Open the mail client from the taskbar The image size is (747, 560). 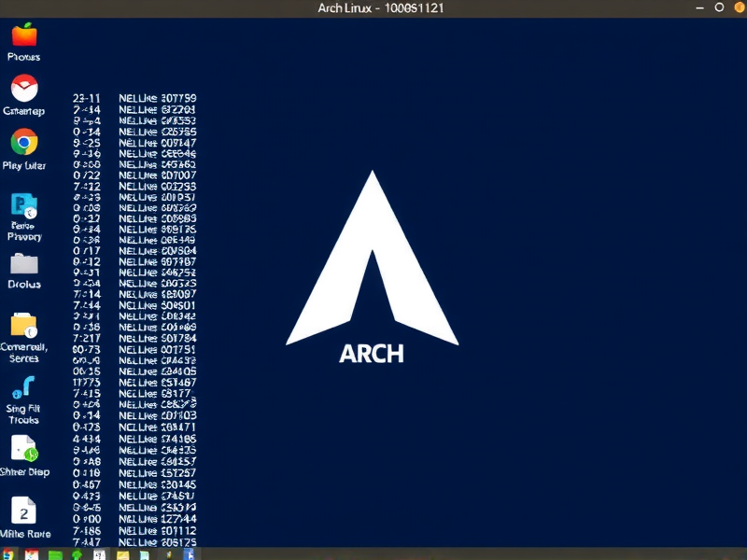(31, 553)
